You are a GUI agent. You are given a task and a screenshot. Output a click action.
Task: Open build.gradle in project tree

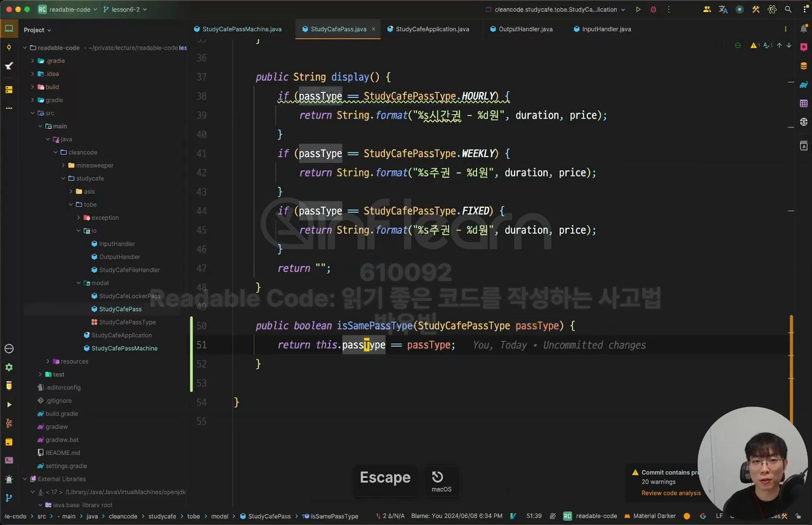[57, 414]
